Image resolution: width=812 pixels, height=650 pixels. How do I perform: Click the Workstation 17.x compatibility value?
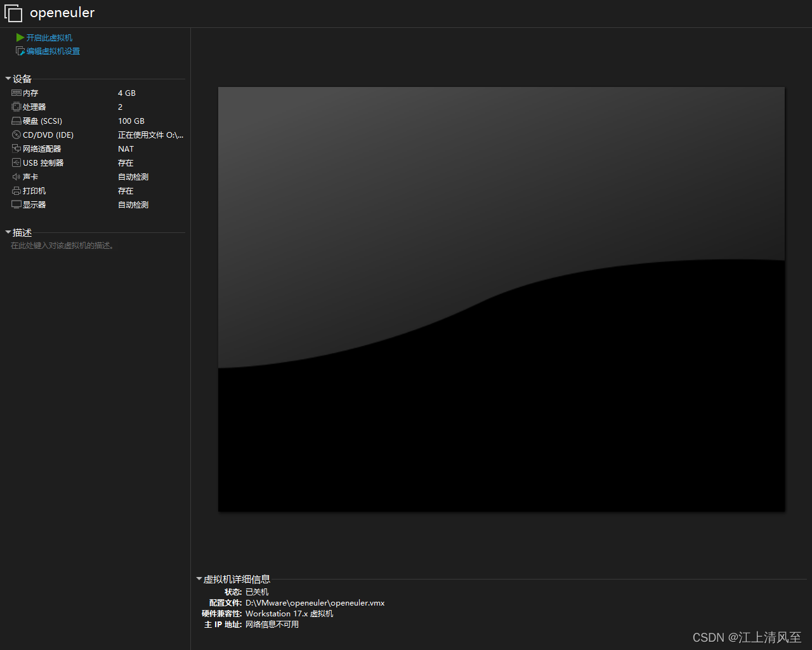coord(289,614)
